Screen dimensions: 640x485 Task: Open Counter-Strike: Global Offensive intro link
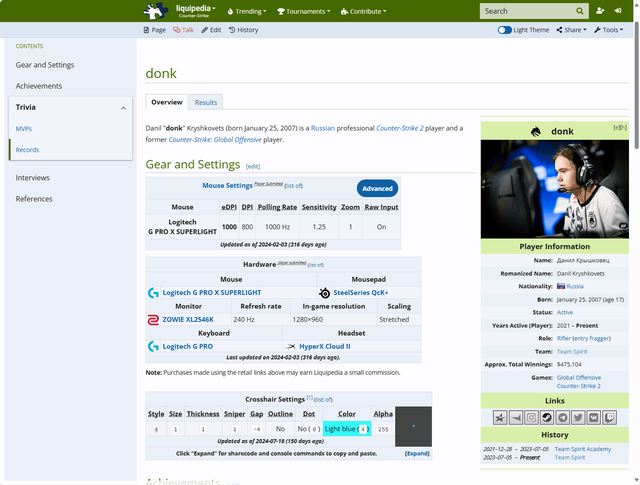coord(215,140)
